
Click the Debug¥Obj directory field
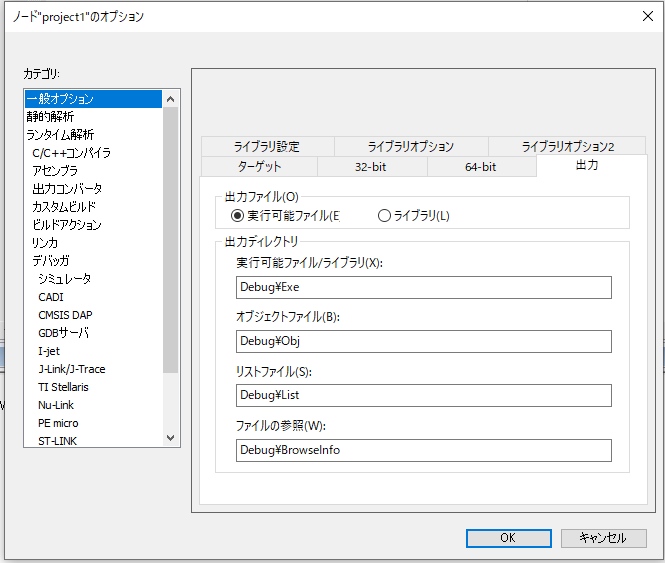pyautogui.click(x=424, y=341)
